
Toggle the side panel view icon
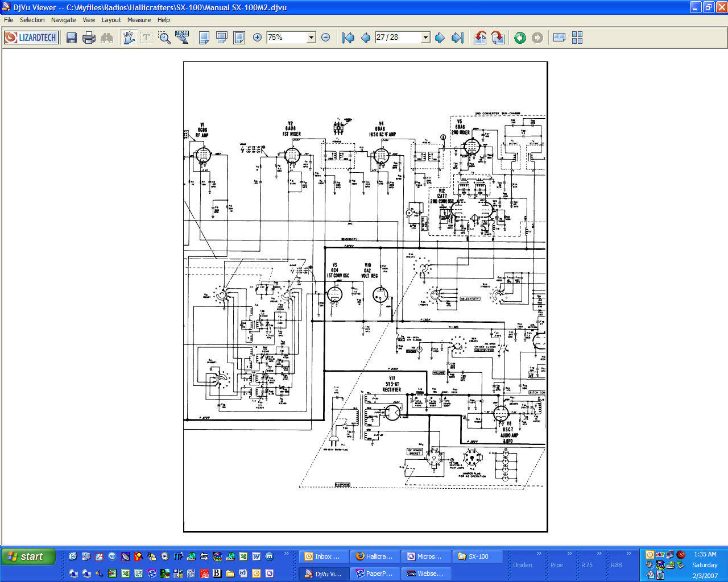(560, 38)
